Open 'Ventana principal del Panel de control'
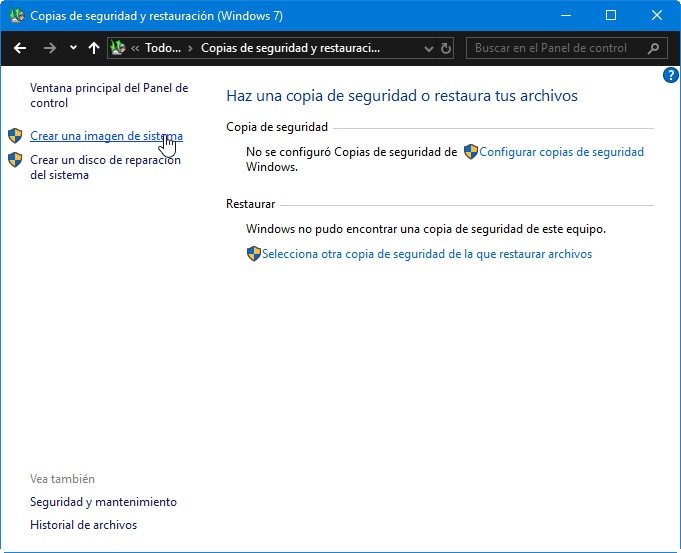Viewport: 681px width, 553px height. 109,95
